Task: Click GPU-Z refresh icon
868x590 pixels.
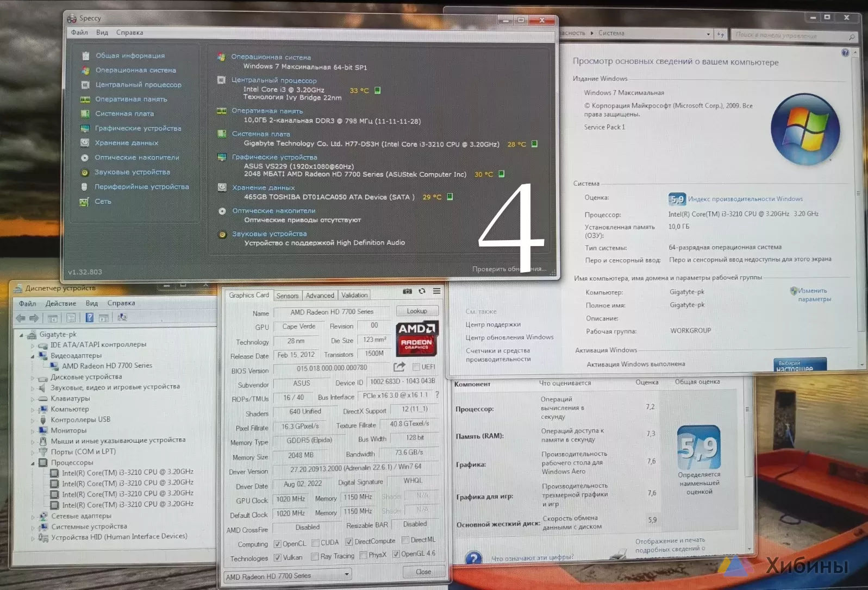Action: 422,291
